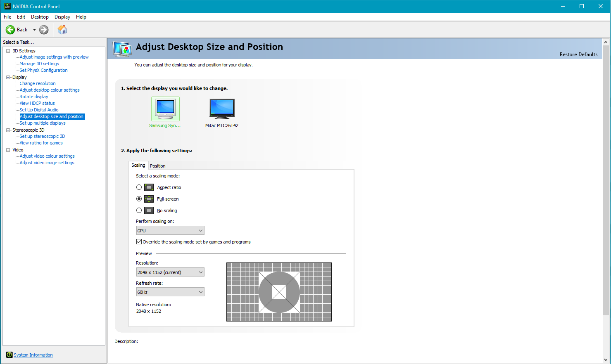Image resolution: width=611 pixels, height=364 pixels.
Task: Click the System Information icon
Action: coord(10,355)
